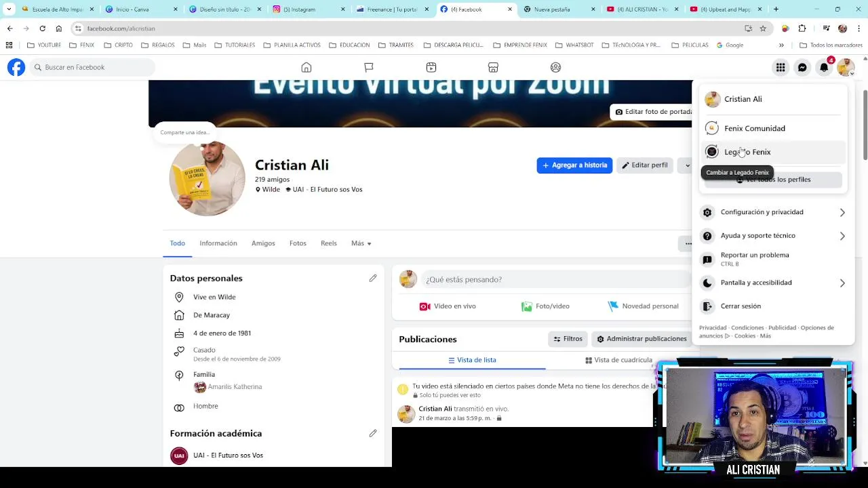Edit Datos personales with pencil icon
This screenshot has height=488, width=868.
[373, 278]
